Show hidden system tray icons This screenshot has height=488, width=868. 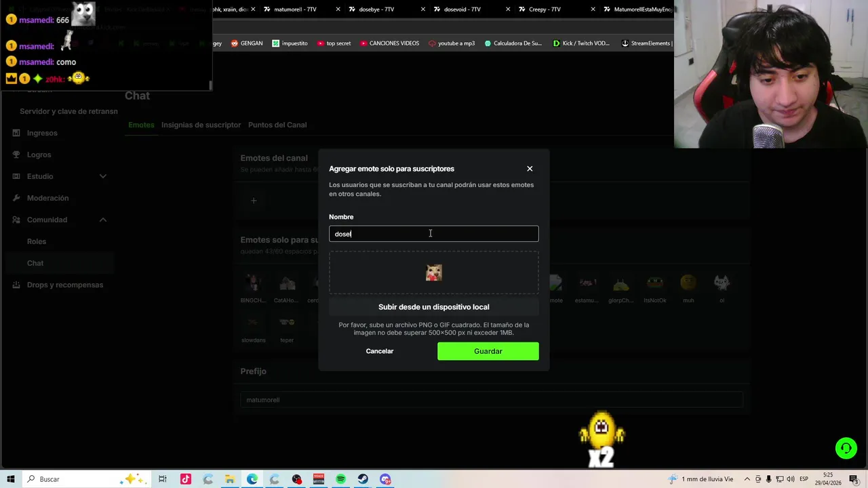pyautogui.click(x=747, y=479)
